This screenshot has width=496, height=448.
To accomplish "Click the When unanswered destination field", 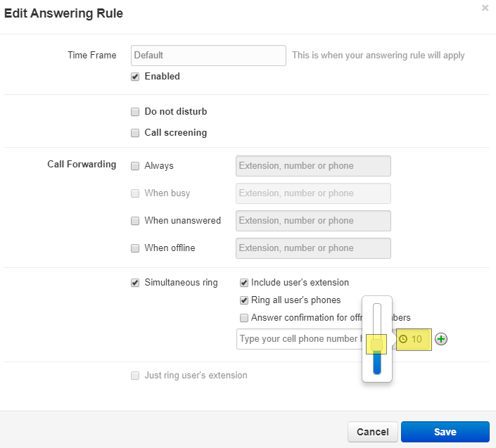I will click(313, 221).
